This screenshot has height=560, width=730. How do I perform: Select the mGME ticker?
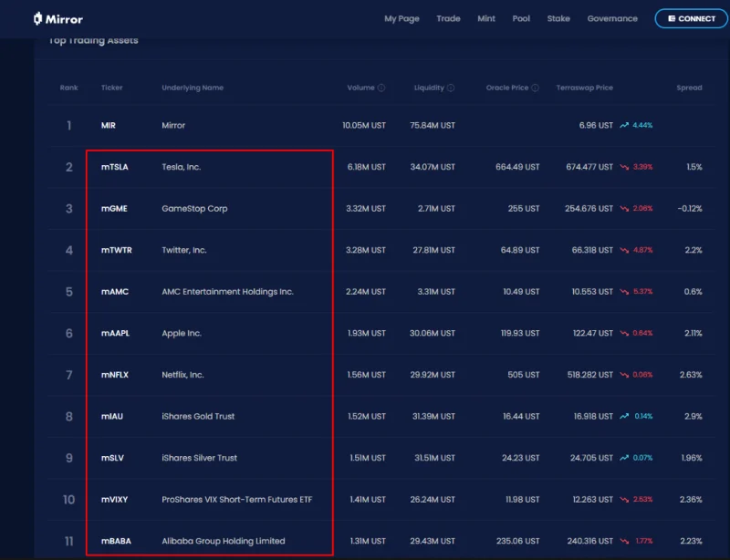pos(114,209)
